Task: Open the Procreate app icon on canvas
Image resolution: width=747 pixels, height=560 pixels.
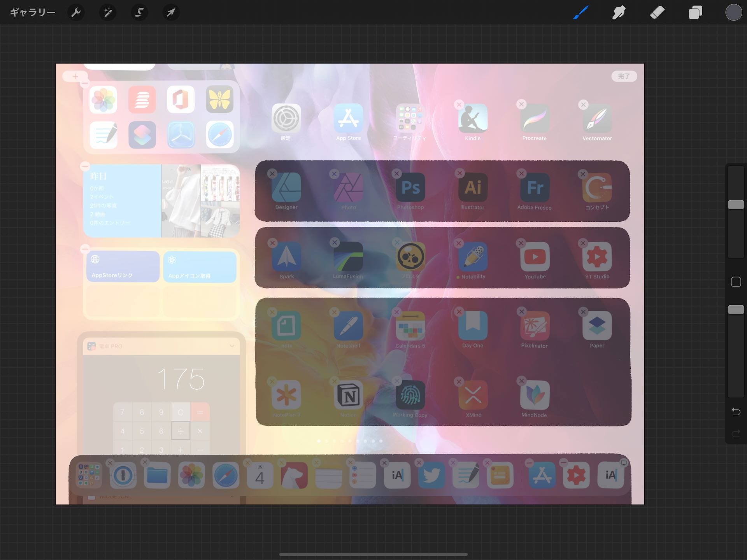Action: point(535,118)
